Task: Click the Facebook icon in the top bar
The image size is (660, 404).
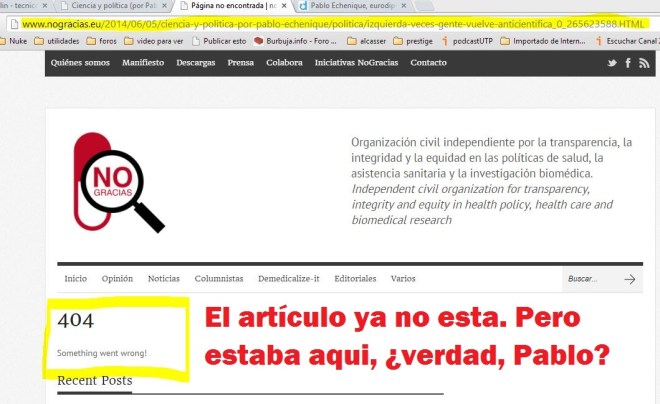Action: (x=629, y=63)
